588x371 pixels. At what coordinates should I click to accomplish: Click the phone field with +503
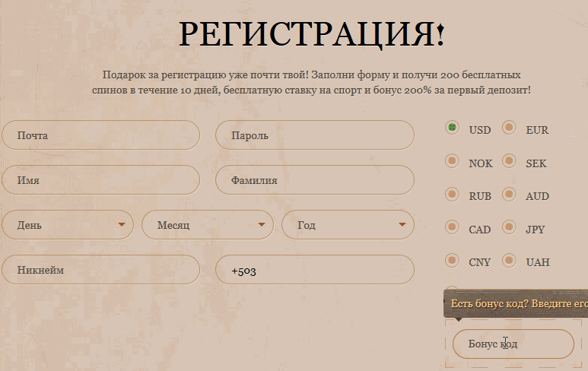pyautogui.click(x=315, y=270)
